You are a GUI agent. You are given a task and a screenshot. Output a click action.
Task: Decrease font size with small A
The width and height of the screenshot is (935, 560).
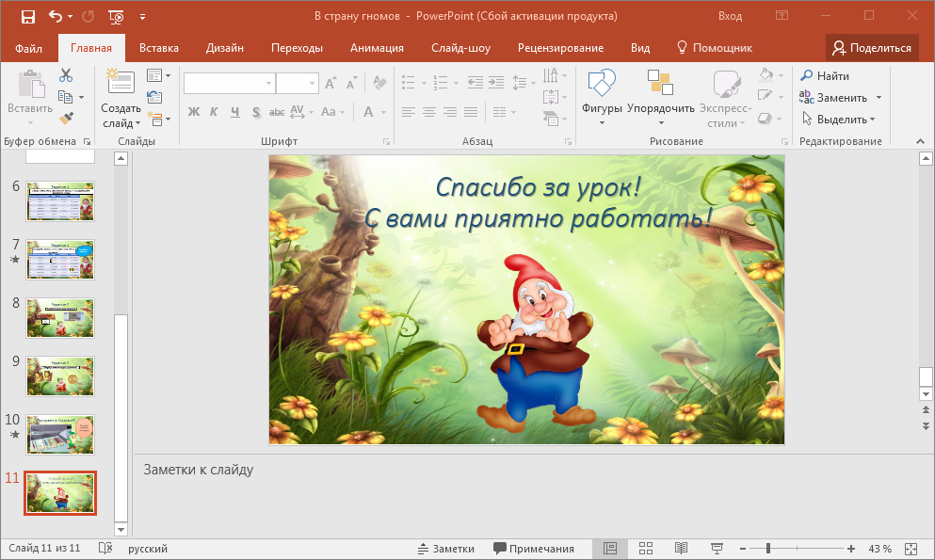[352, 83]
